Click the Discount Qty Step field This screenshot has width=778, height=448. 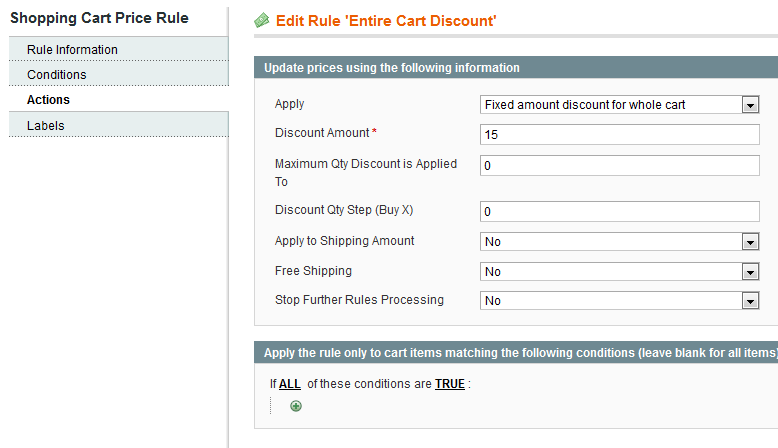coord(620,212)
